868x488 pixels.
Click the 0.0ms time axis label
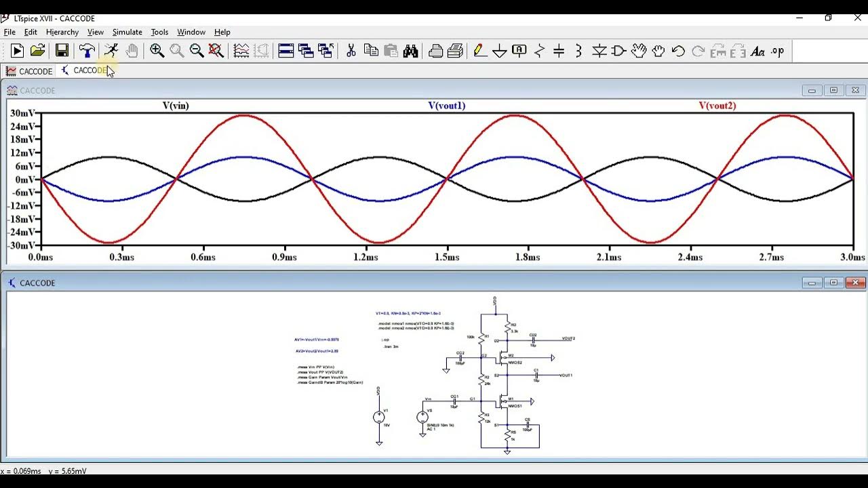coord(40,257)
